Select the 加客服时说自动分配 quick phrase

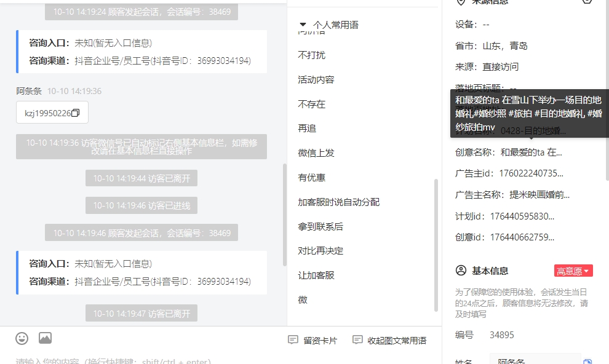click(x=339, y=202)
